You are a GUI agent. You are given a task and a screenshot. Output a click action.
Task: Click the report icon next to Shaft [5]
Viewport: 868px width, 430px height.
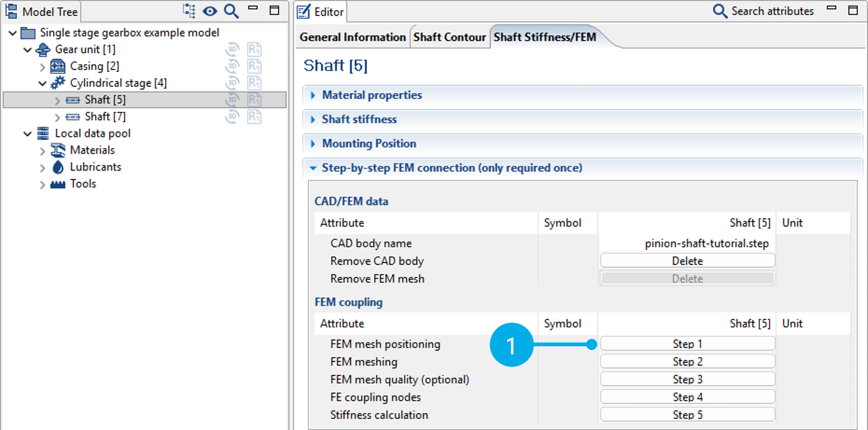[254, 99]
